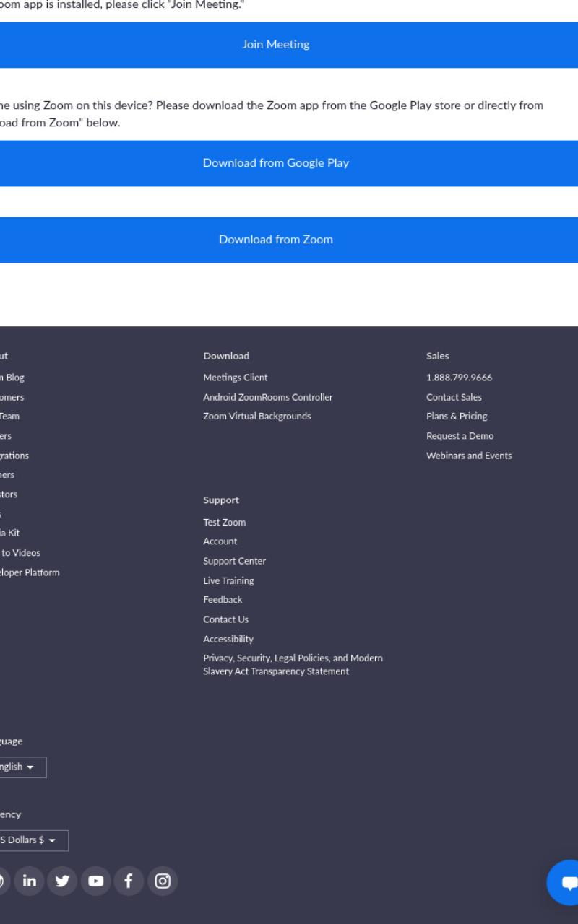Image resolution: width=578 pixels, height=924 pixels.
Task: Open Meetings Client download link
Action: click(236, 378)
